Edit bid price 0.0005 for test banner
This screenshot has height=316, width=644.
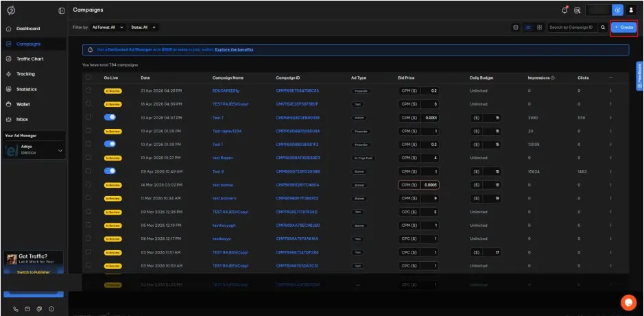point(430,185)
